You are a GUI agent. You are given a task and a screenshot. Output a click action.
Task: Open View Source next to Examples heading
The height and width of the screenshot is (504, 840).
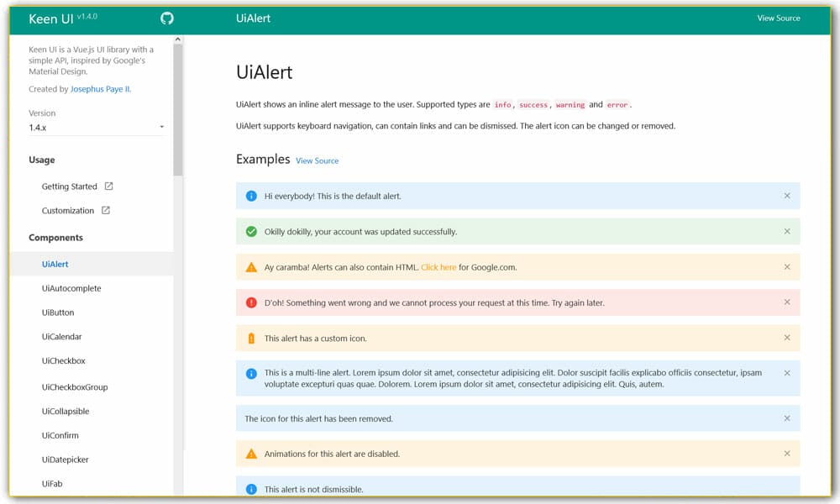click(318, 160)
